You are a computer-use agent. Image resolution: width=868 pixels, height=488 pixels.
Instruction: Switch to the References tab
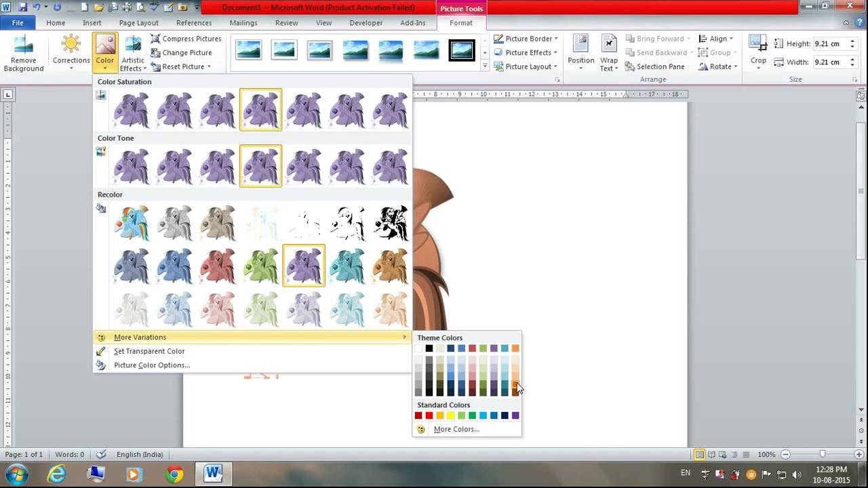[x=194, y=22]
